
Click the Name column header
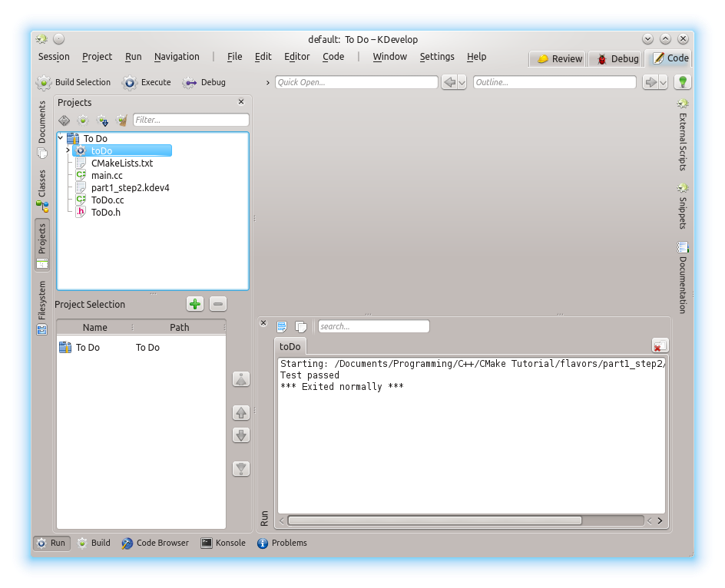(94, 327)
